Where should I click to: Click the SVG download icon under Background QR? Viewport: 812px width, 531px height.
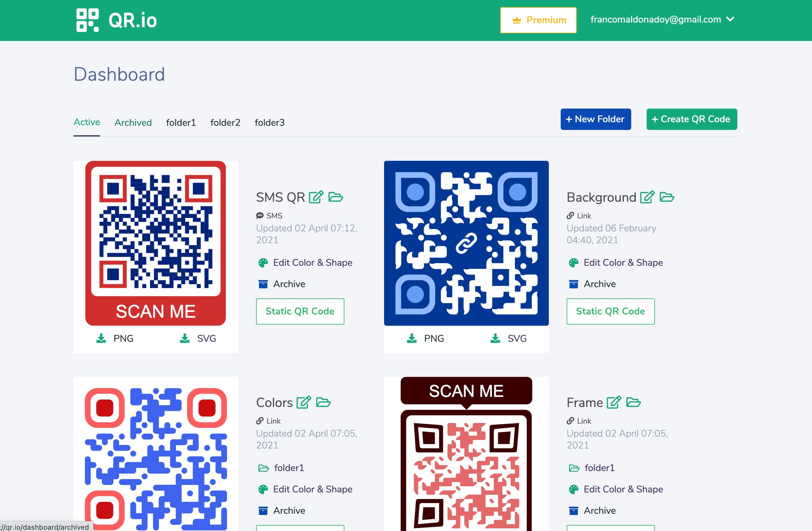(x=495, y=338)
